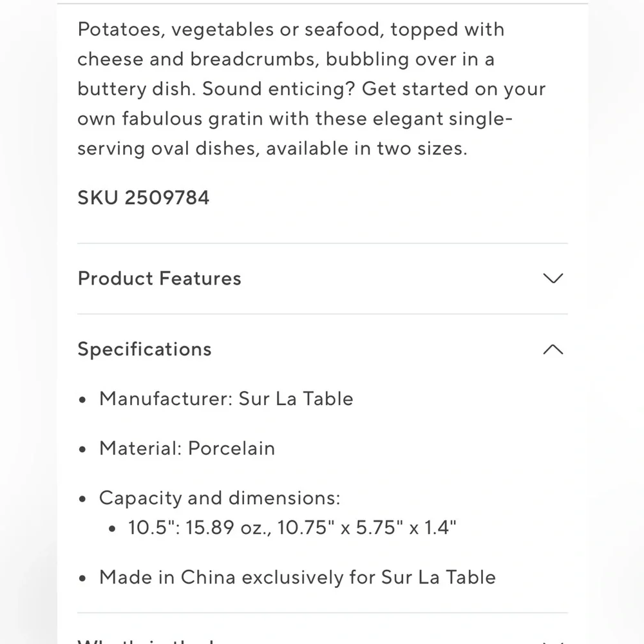644x644 pixels.
Task: Click the Made in China specification line
Action: coord(298,578)
